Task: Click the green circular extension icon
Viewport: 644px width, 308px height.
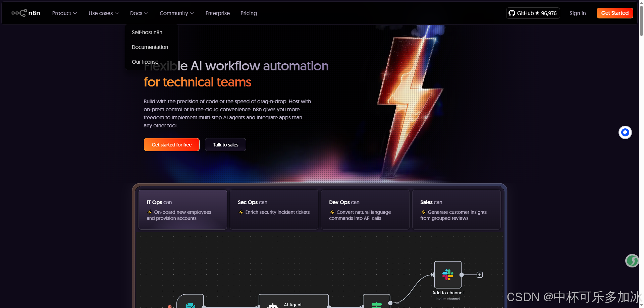Action: point(632,261)
